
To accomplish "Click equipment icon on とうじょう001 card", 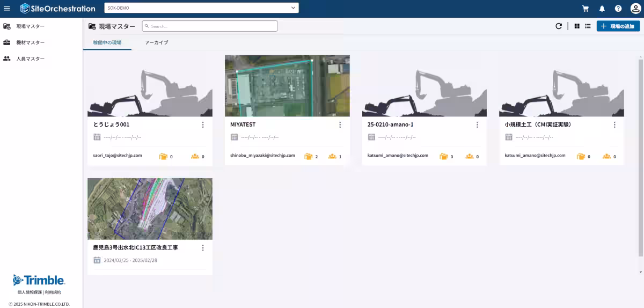I will click(163, 156).
